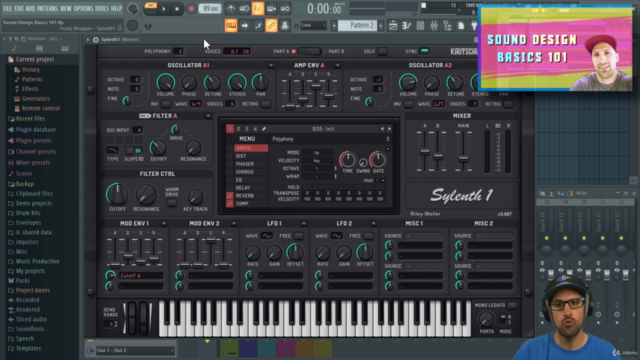Screen dimensions: 640x360
Task: Click the Filter Ctrl CUTOFF knob
Action: point(117,194)
